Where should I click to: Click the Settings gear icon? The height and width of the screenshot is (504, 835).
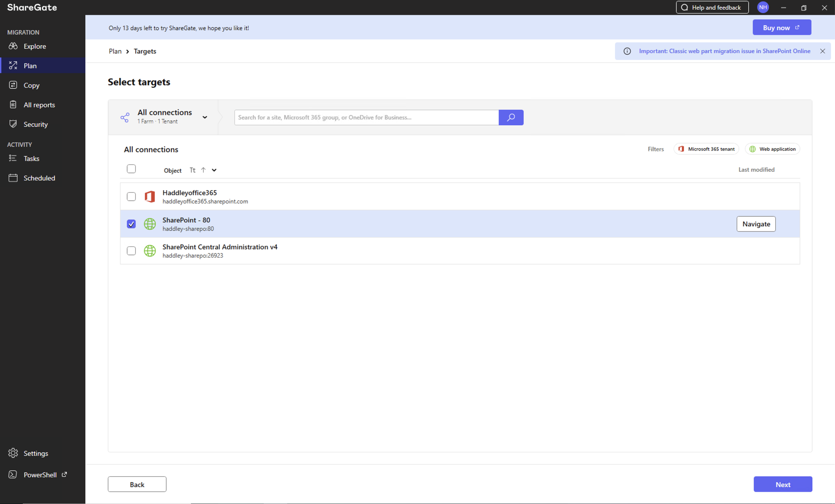pyautogui.click(x=13, y=453)
